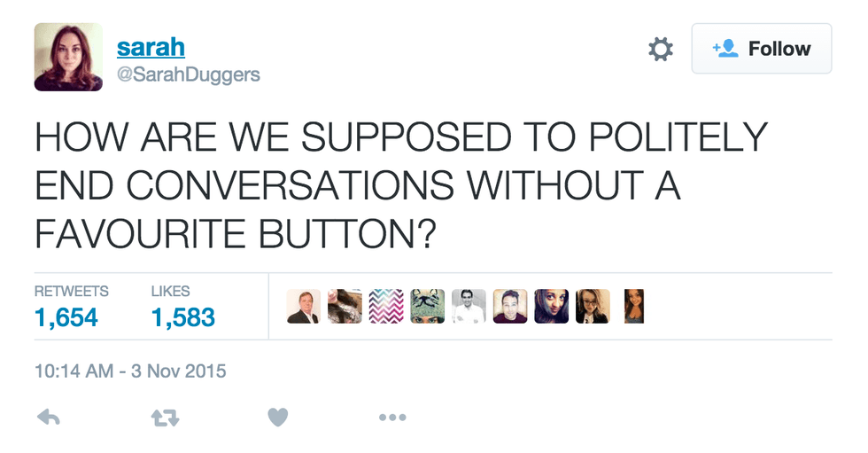868x453 pixels.
Task: Open the more options ellipsis icon
Action: [391, 418]
